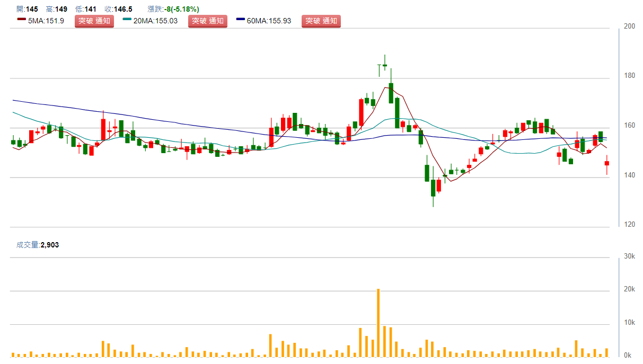This screenshot has width=643, height=364.
Task: Click the dark red 5MA legend swatch
Action: tap(21, 20)
